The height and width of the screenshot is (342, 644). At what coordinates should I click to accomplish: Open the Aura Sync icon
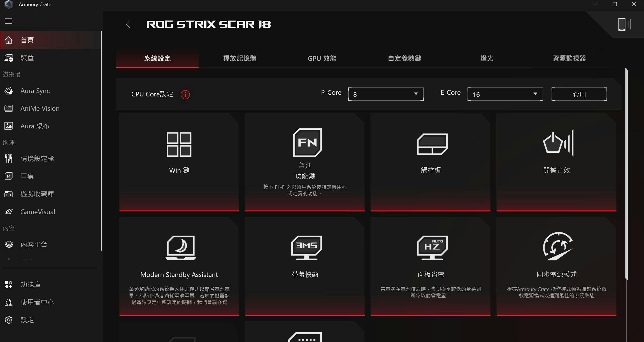(9, 91)
